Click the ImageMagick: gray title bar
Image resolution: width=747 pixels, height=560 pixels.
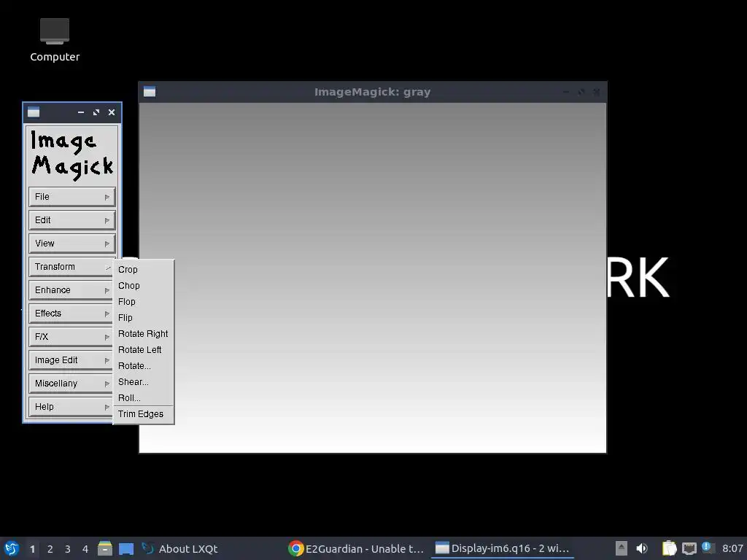click(x=373, y=92)
